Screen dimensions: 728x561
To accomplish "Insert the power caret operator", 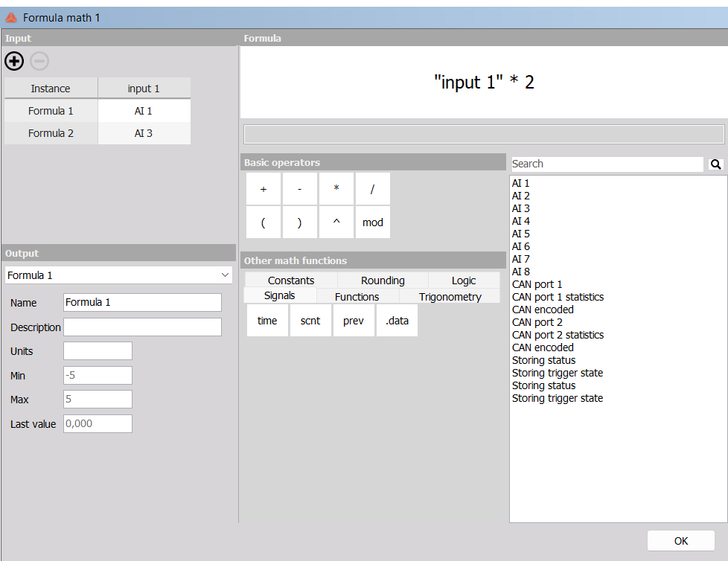I will tap(336, 222).
